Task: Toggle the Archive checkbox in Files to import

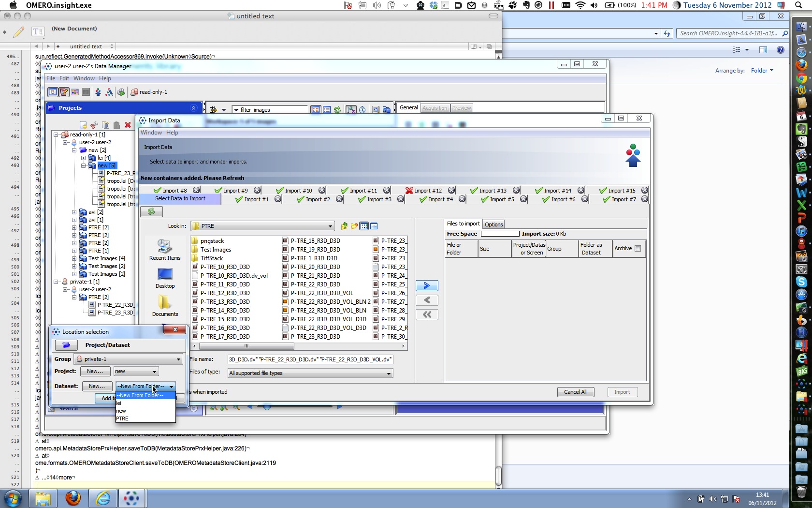Action: [x=638, y=248]
